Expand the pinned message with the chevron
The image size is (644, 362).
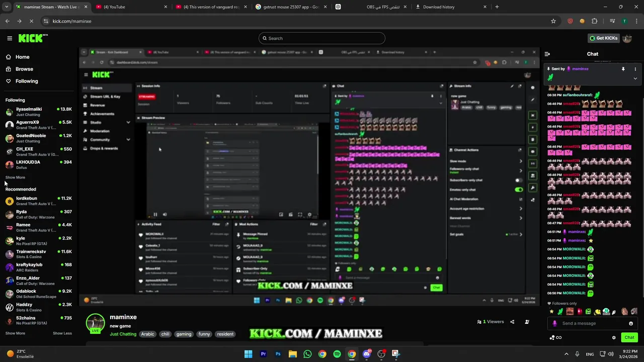[x=635, y=78]
